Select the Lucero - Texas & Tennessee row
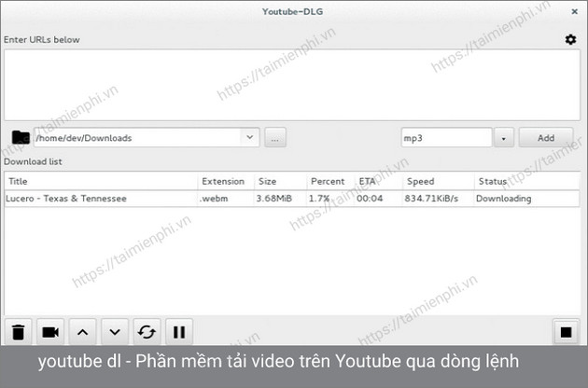588x388 pixels. click(292, 199)
